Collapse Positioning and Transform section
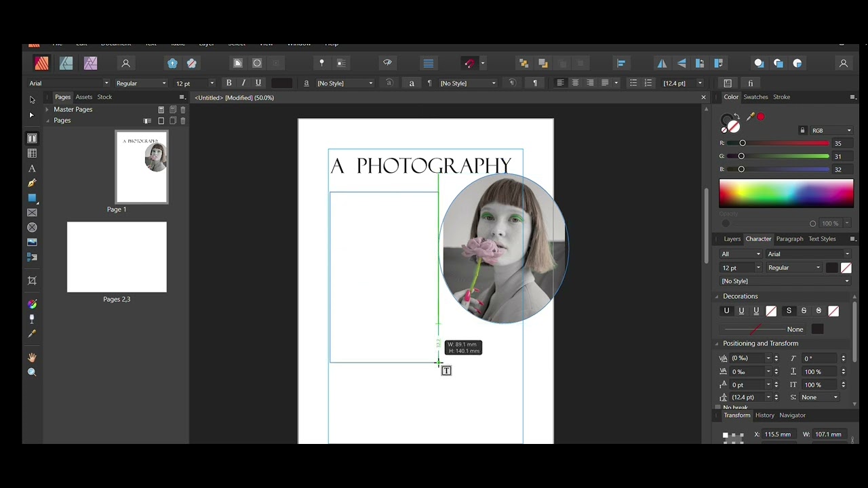 point(717,344)
